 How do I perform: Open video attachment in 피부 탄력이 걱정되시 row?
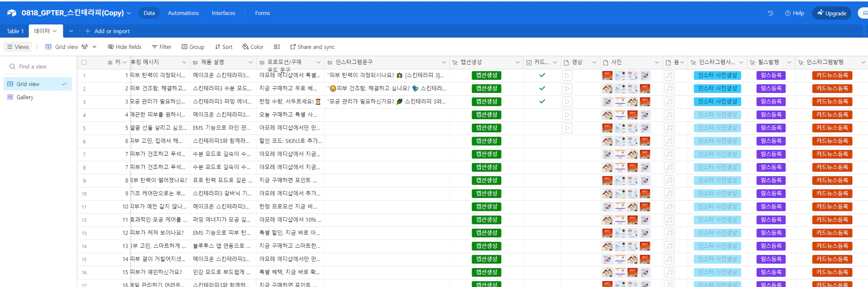coord(567,75)
